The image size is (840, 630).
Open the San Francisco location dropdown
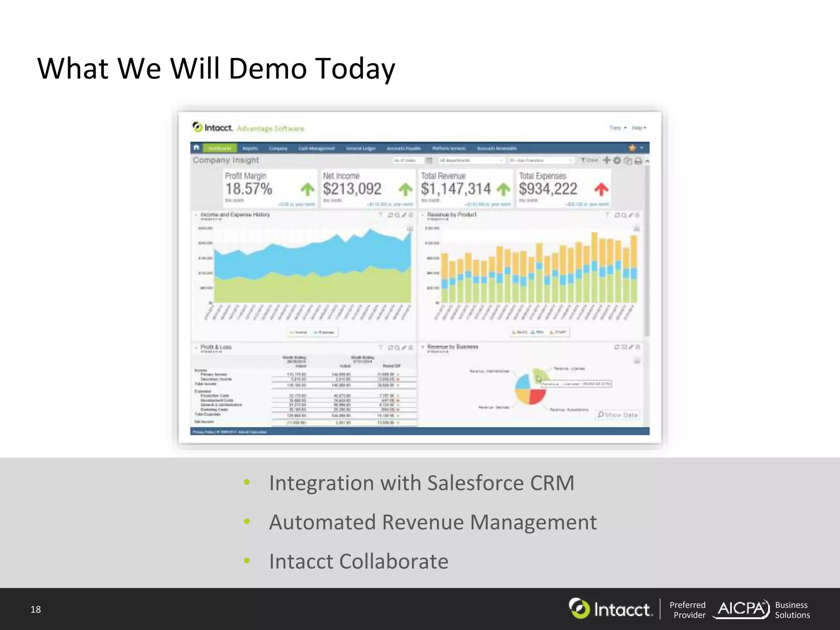(x=541, y=160)
